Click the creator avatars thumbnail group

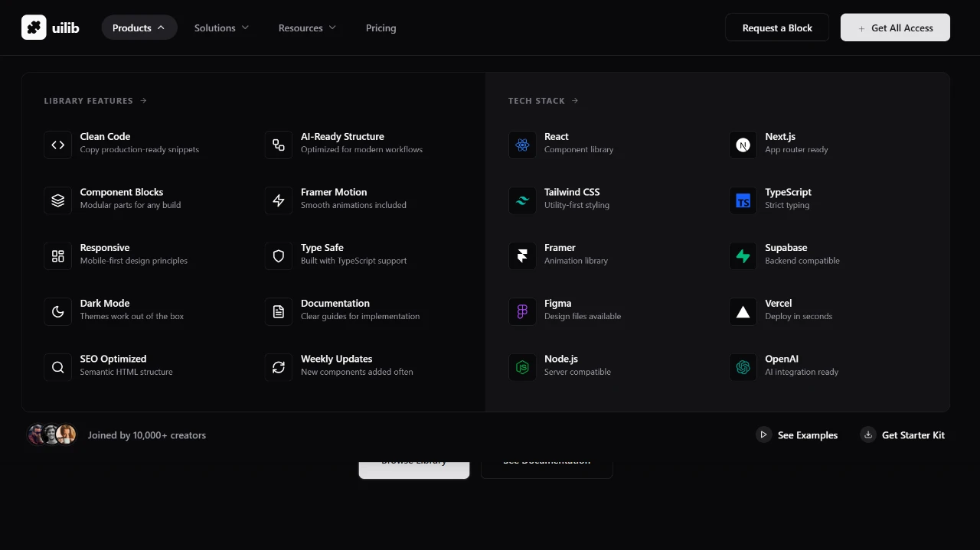51,434
